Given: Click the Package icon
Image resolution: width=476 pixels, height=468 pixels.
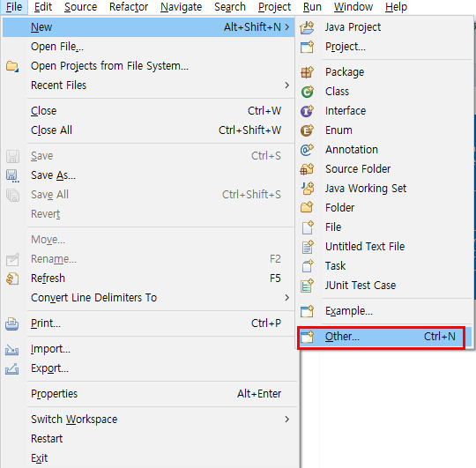Looking at the screenshot, I should [x=307, y=72].
